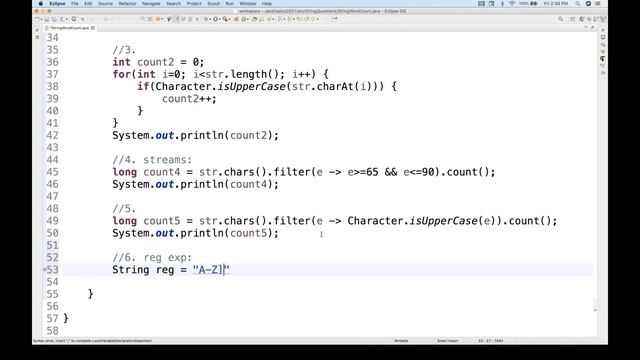Image resolution: width=640 pixels, height=360 pixels.
Task: Open the Scout menu
Action: [213, 3]
